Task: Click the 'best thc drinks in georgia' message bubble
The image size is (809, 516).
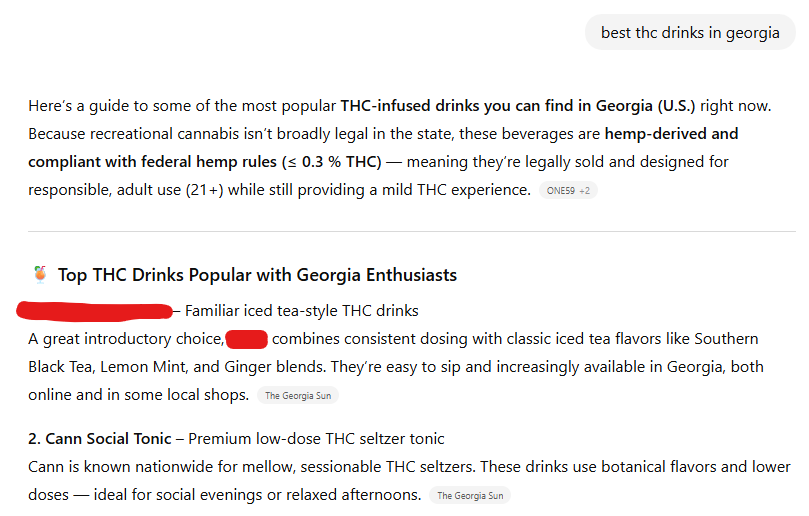Action: click(690, 33)
